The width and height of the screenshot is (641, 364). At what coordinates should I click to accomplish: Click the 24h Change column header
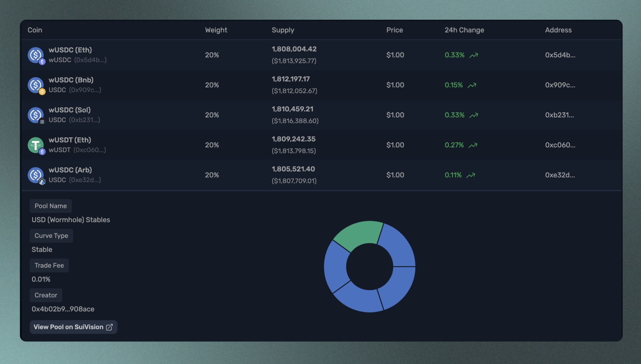(464, 30)
